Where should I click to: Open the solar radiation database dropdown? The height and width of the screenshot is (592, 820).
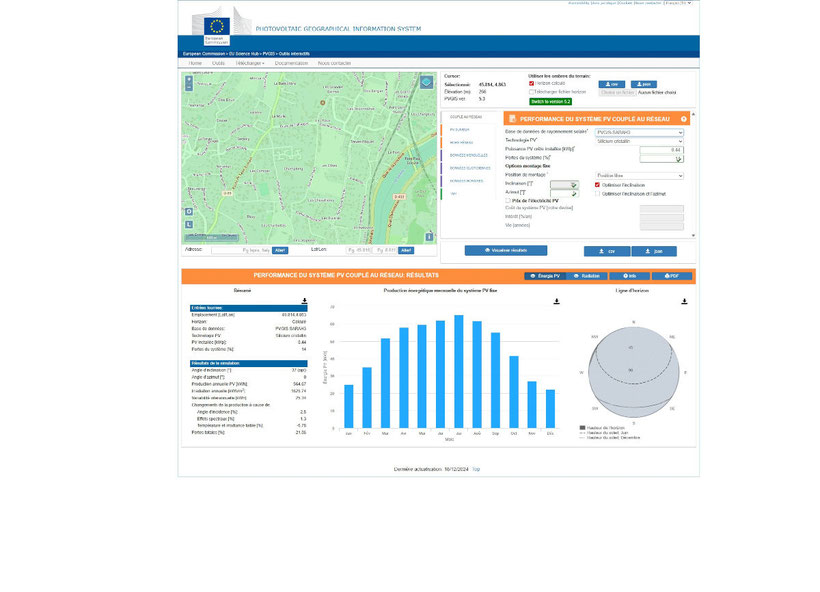[x=639, y=132]
